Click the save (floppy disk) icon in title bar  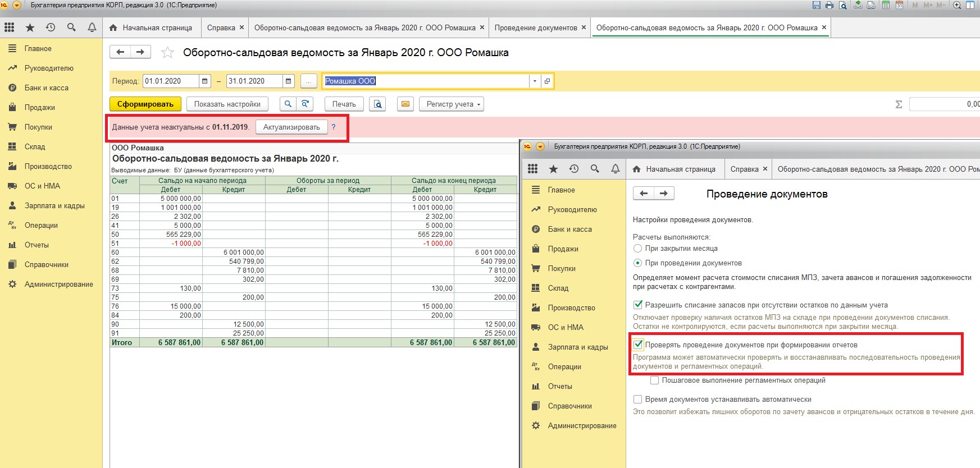click(x=817, y=5)
